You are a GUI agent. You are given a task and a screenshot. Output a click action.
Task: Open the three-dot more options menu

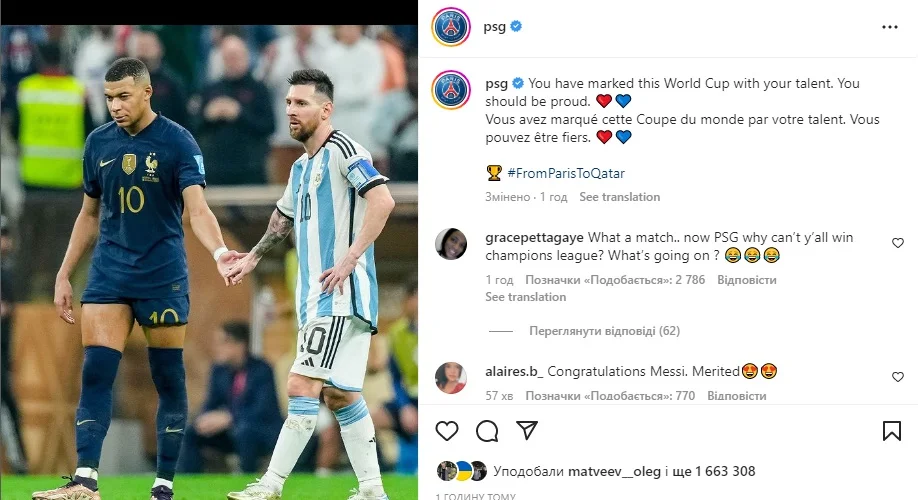(x=889, y=27)
